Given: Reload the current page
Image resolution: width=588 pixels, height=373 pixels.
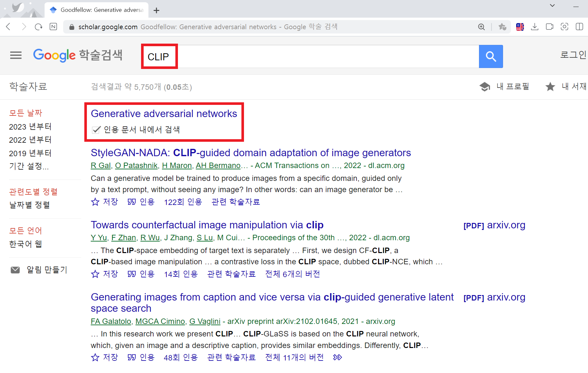Looking at the screenshot, I should [x=38, y=27].
